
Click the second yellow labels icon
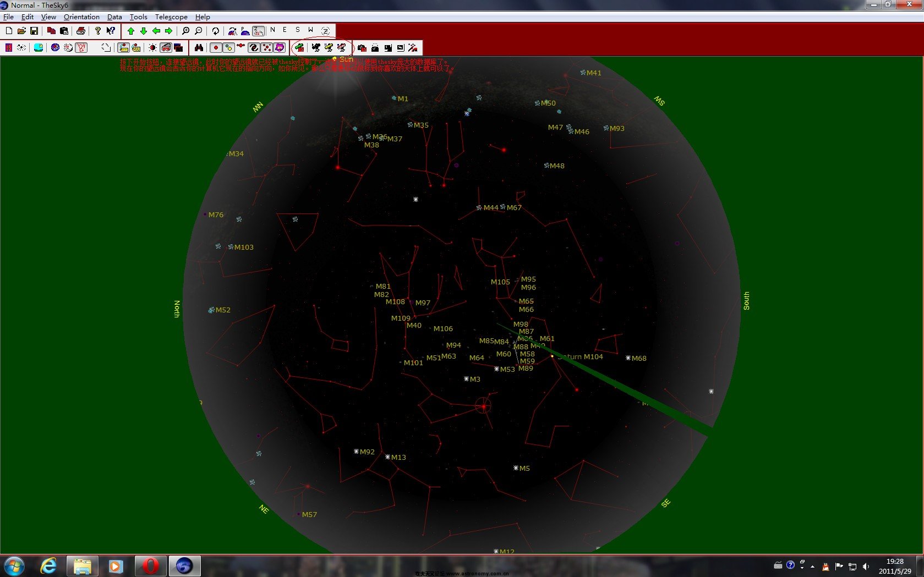[x=136, y=48]
